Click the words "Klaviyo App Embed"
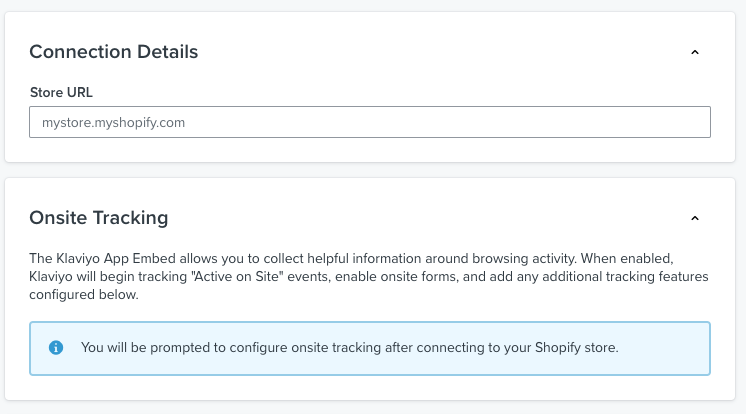The image size is (746, 414). pyautogui.click(x=116, y=258)
